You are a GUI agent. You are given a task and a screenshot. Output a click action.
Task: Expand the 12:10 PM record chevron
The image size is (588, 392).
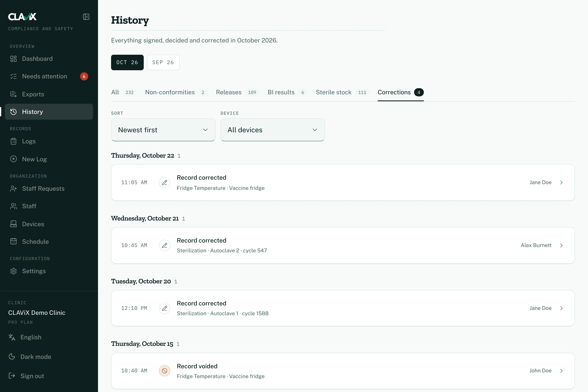coord(561,308)
